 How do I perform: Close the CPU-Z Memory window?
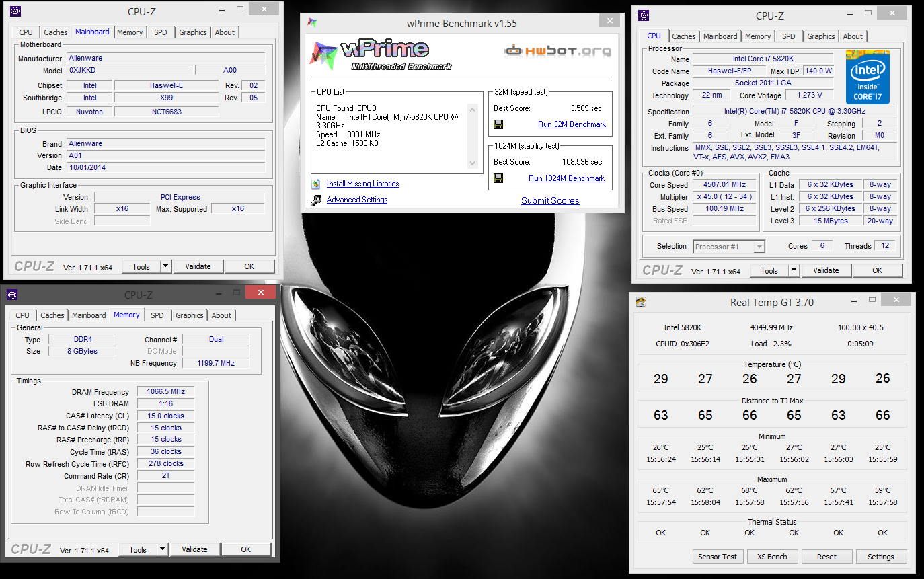point(260,292)
